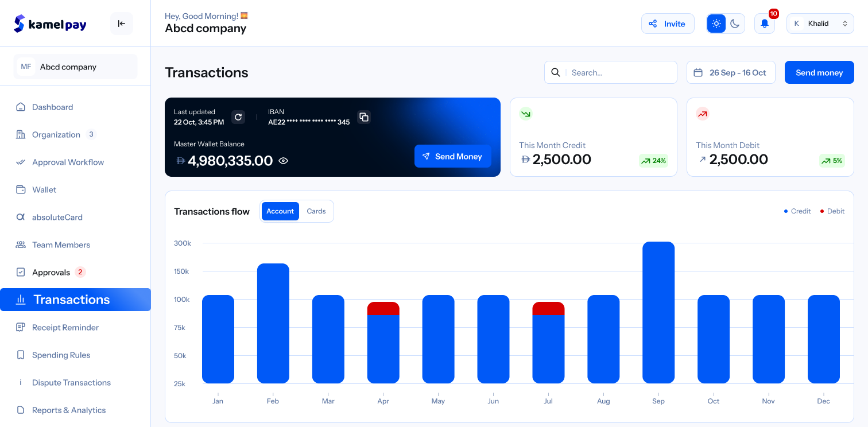Open the date range picker

[731, 72]
